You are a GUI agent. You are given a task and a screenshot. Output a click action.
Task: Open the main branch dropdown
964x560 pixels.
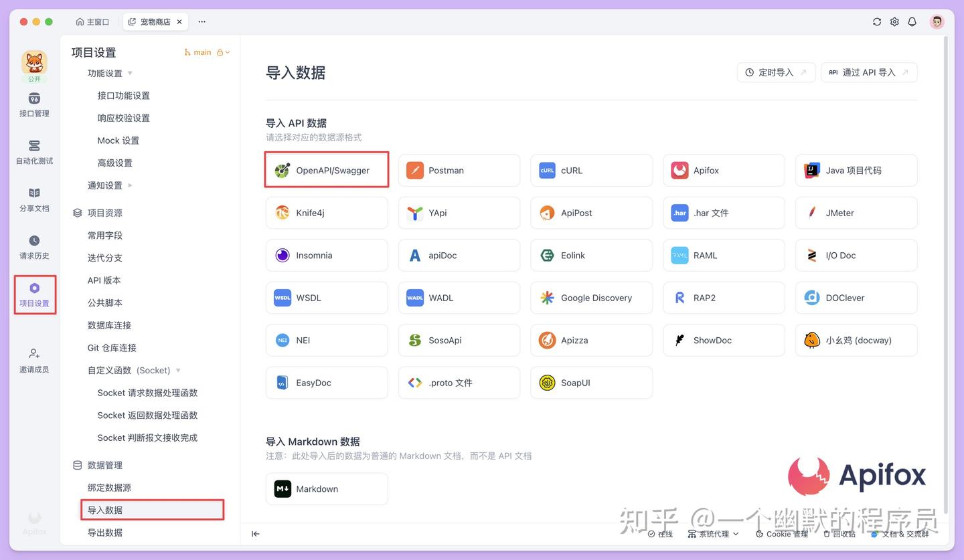208,52
